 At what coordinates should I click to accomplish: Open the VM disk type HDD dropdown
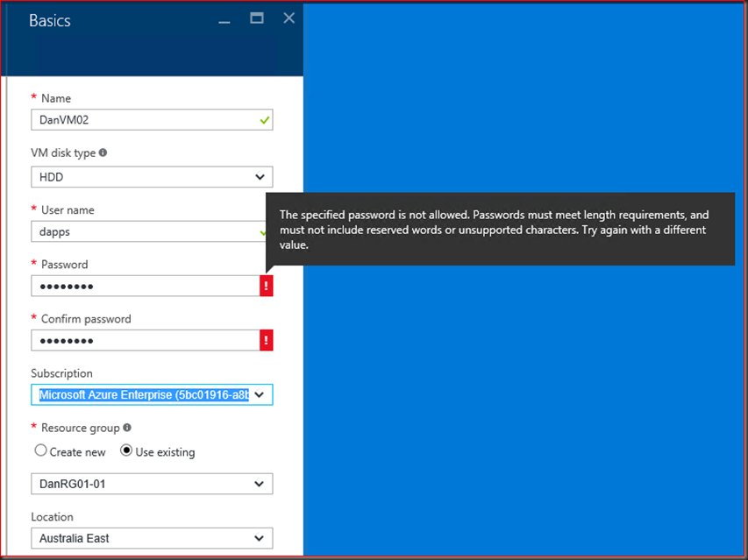[152, 177]
